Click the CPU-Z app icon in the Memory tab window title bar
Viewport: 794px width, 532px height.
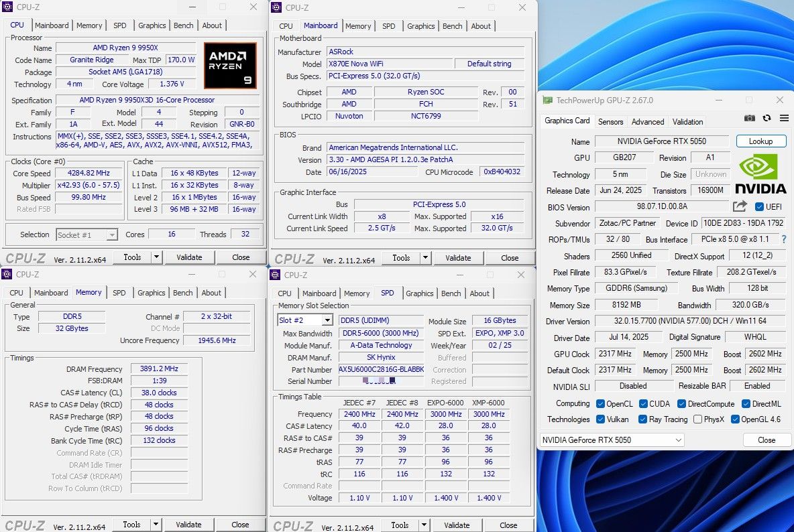7,274
